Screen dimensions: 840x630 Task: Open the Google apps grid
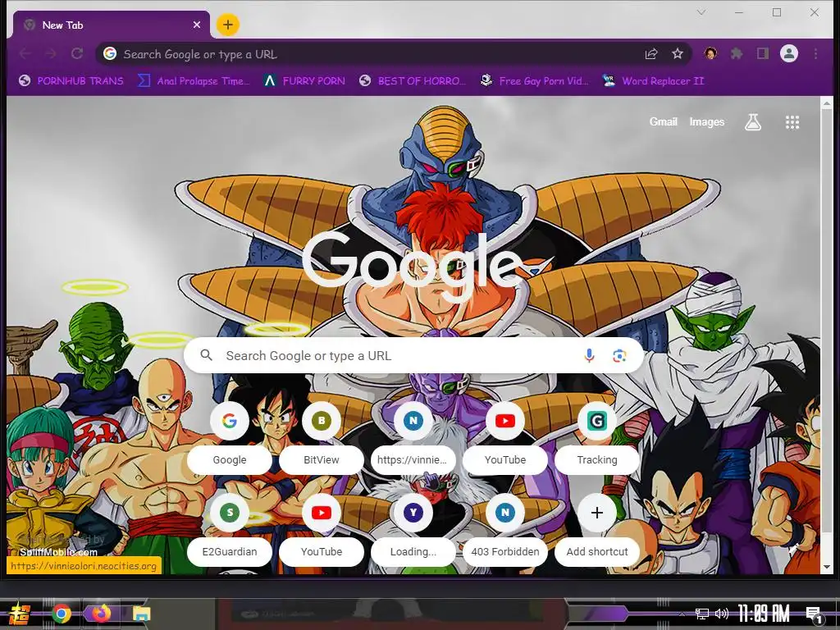click(x=792, y=122)
